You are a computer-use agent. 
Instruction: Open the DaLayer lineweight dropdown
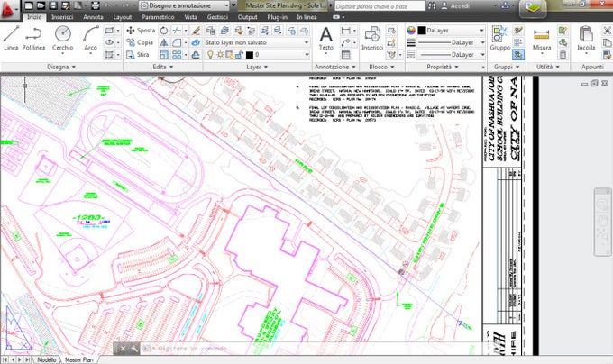[451, 42]
